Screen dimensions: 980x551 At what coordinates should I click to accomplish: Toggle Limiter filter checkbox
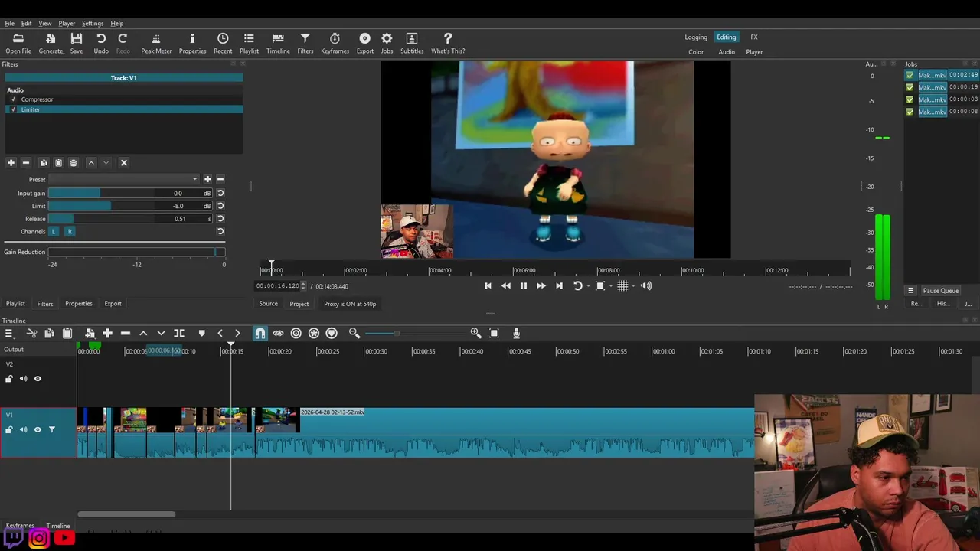point(13,109)
